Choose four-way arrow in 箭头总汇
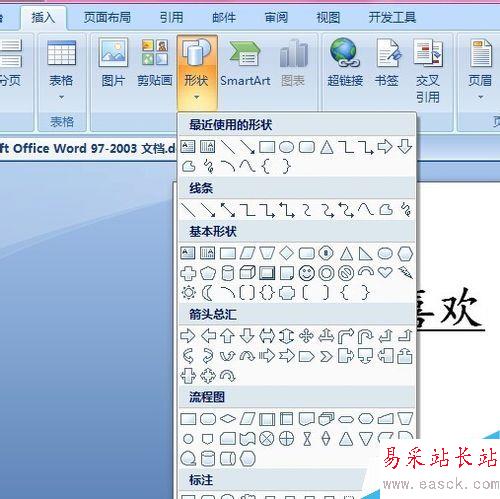This screenshot has width=500, height=499. pos(306,336)
